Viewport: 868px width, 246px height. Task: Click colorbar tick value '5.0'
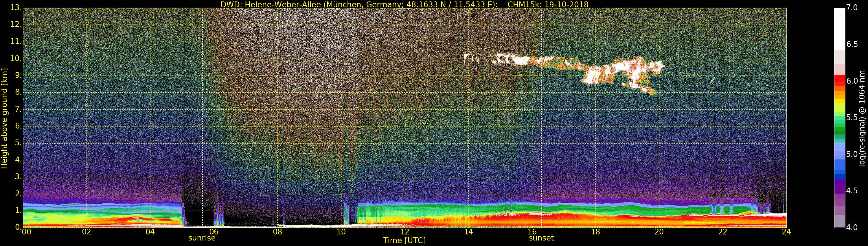[852, 154]
